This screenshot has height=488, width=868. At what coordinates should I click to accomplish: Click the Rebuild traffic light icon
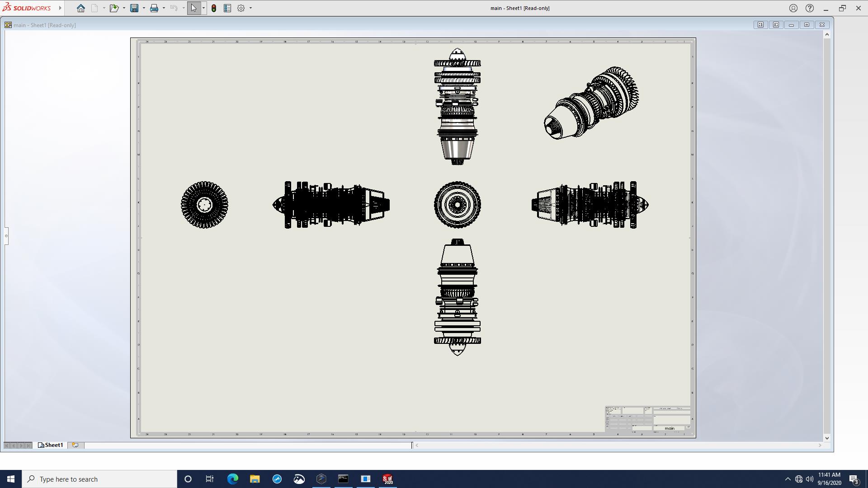click(214, 8)
